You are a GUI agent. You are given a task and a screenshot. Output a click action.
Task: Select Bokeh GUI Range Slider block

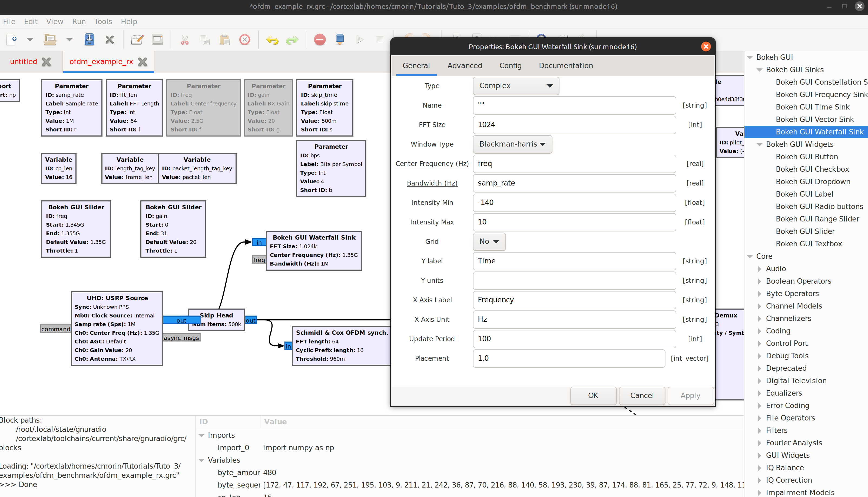[x=817, y=219]
